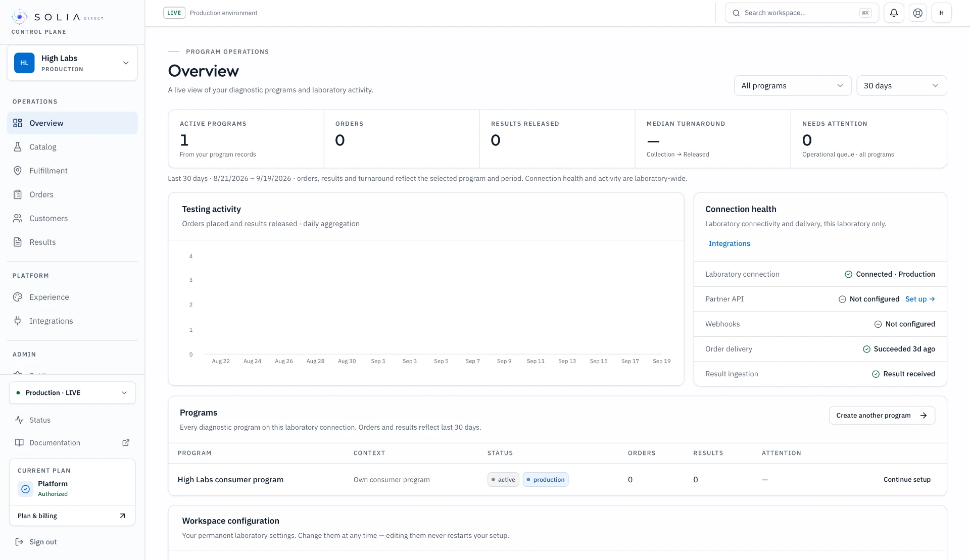Click the Experience palette icon

pos(18,297)
